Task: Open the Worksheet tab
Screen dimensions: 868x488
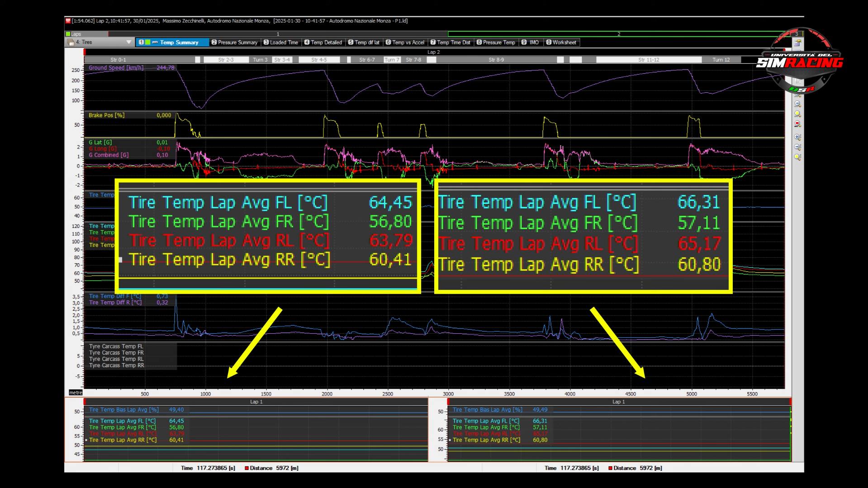Action: [x=561, y=43]
